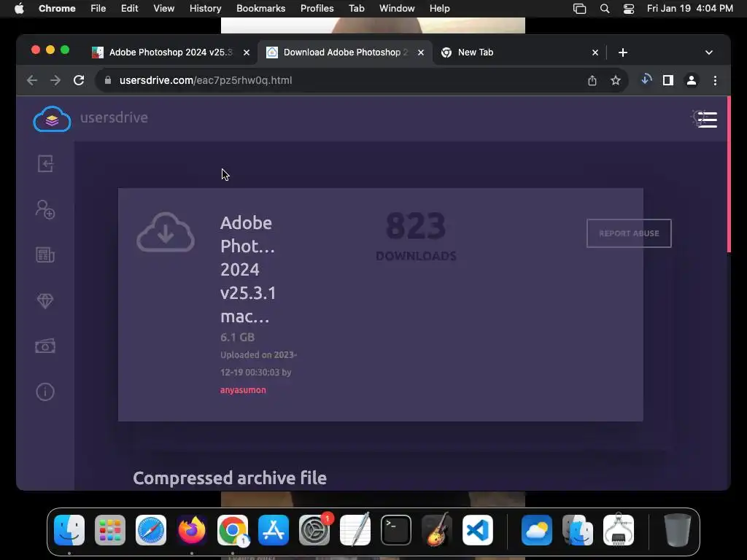Open the info circle sidebar icon
The image size is (747, 560).
(45, 392)
